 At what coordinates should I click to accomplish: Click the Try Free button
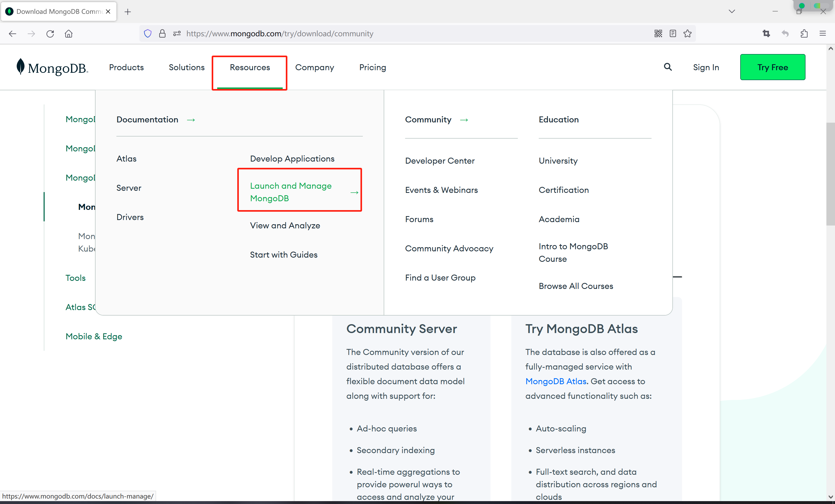click(773, 67)
